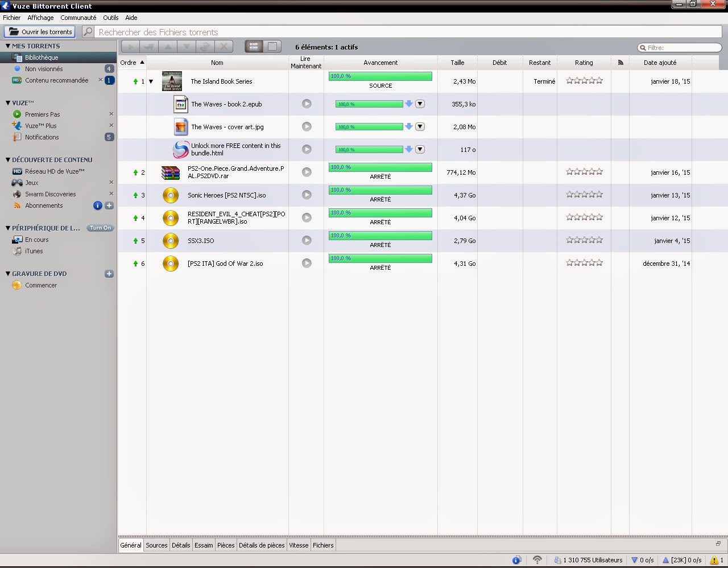
Task: Close the Swarm Discoveries sidebar entry
Action: pos(111,194)
